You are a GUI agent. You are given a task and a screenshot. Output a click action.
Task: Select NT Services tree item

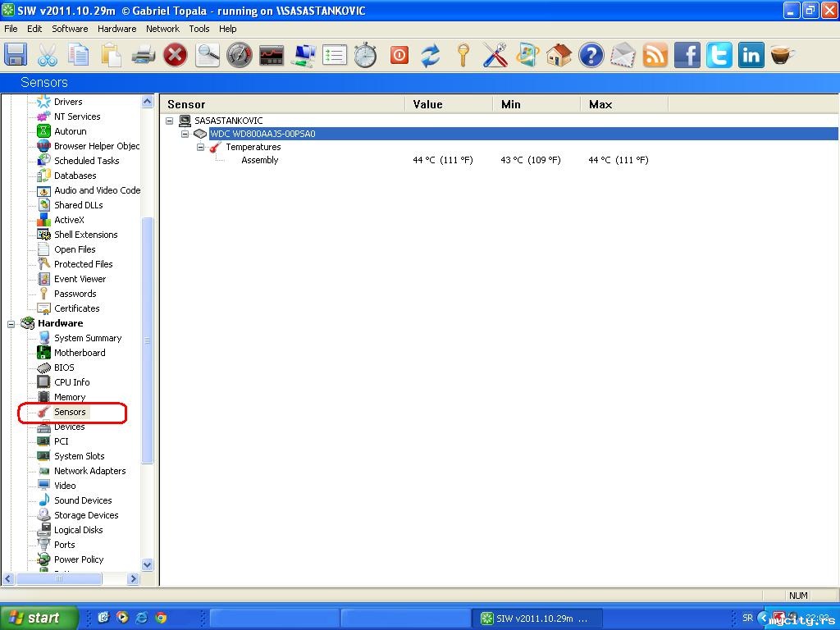click(x=76, y=116)
